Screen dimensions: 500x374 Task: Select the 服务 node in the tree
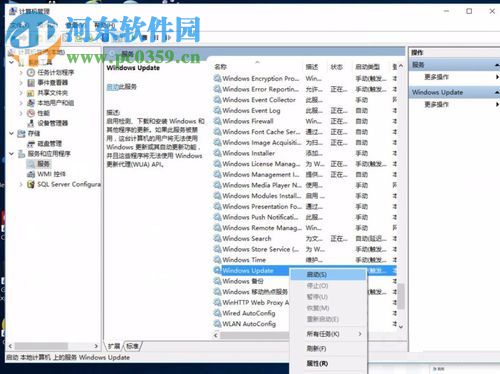click(x=39, y=164)
